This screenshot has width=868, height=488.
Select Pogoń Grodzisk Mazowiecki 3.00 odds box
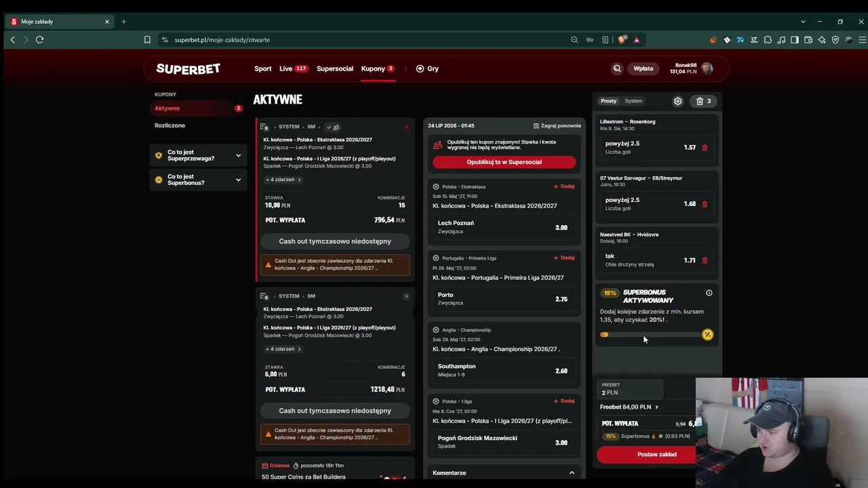[503, 442]
